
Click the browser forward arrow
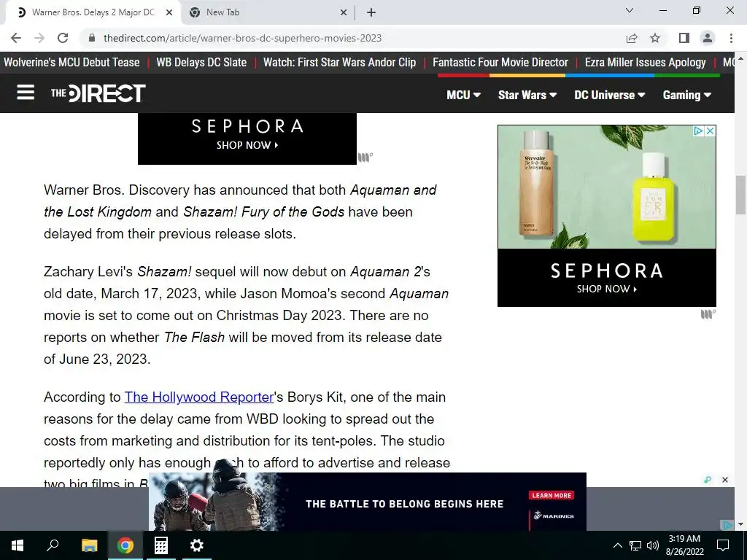[x=39, y=38]
